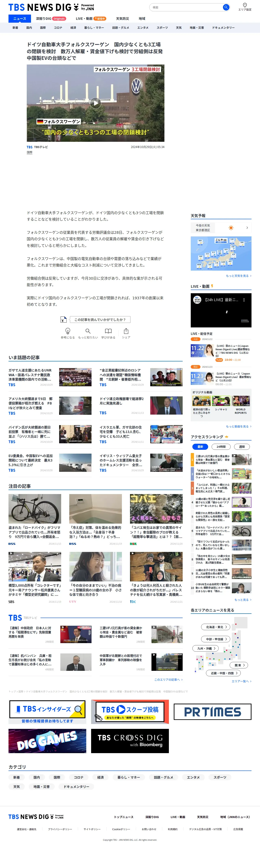Viewport: 260px width, 868px height.
Task: Open the TBSインサイダーズ banner
Action: pos(47,712)
